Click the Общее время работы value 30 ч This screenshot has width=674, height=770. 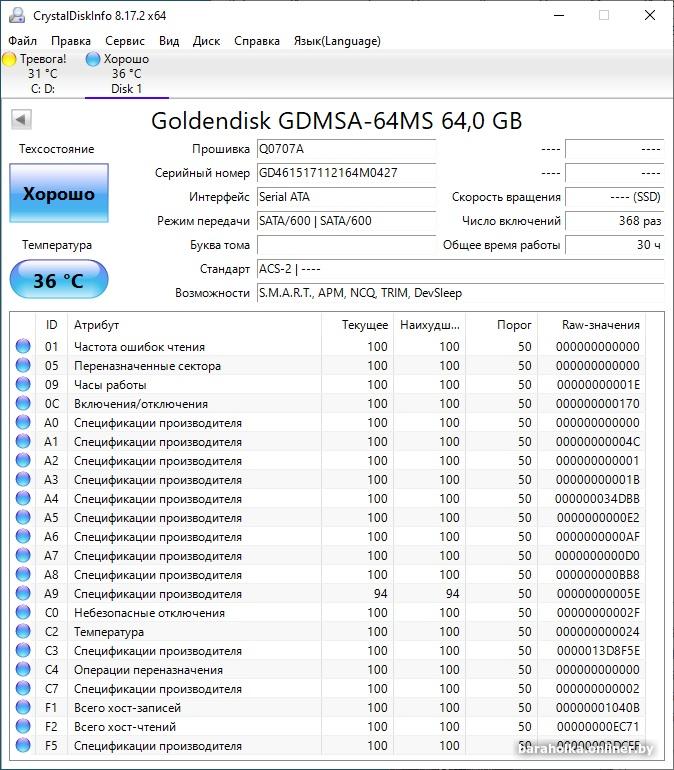point(615,245)
